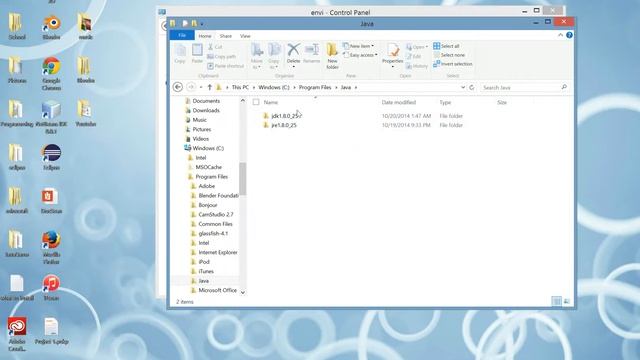Switch to the Share tab
The height and width of the screenshot is (360, 640).
[x=225, y=36]
